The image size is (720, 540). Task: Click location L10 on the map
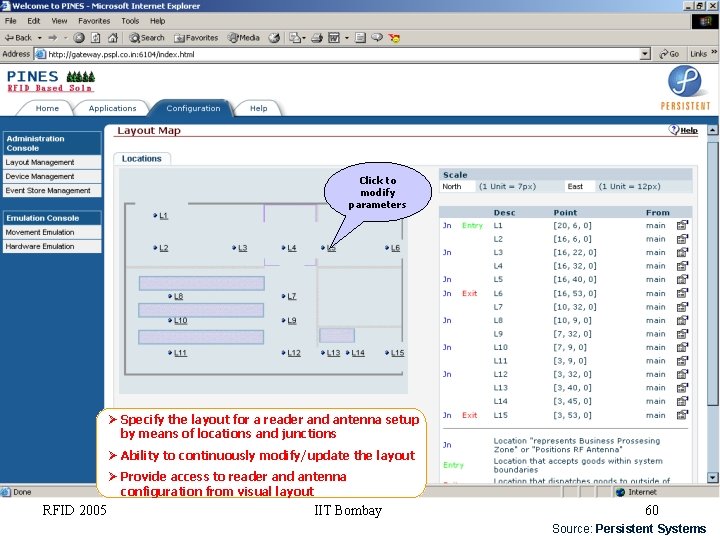pos(180,321)
